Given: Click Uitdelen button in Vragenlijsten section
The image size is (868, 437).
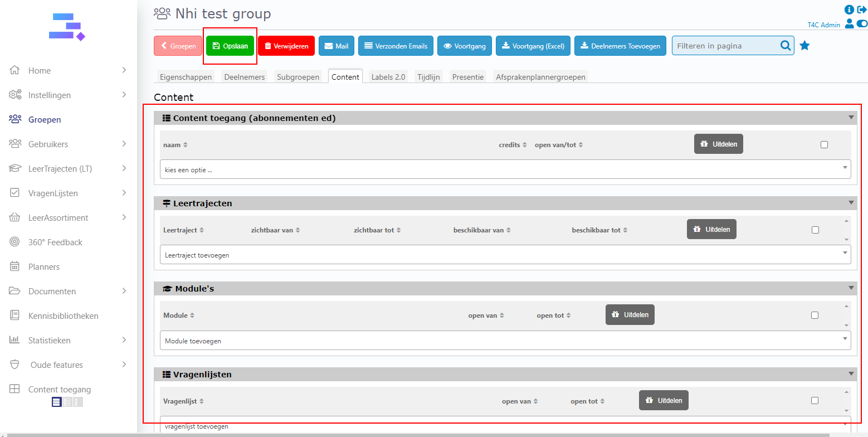Looking at the screenshot, I should click(x=664, y=400).
